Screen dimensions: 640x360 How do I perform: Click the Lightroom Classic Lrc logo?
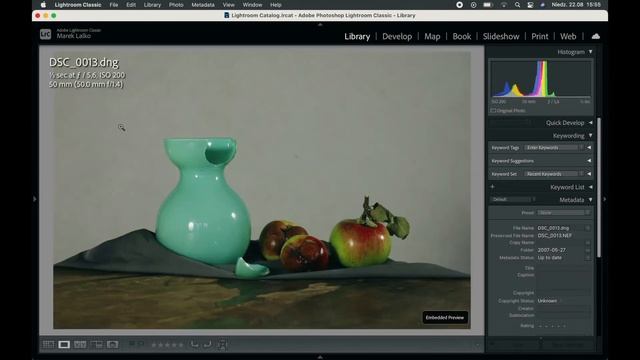[45, 34]
